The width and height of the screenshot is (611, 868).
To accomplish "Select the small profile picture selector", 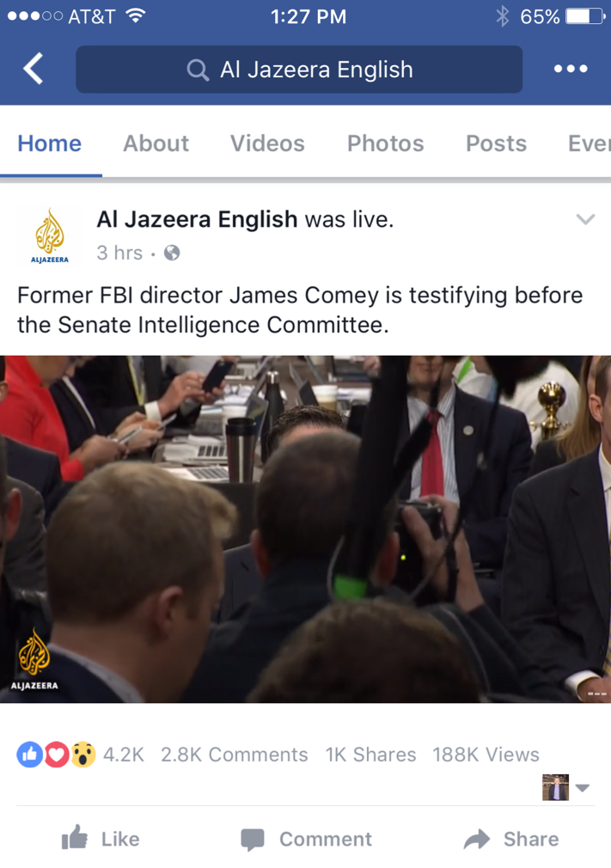I will tap(556, 787).
